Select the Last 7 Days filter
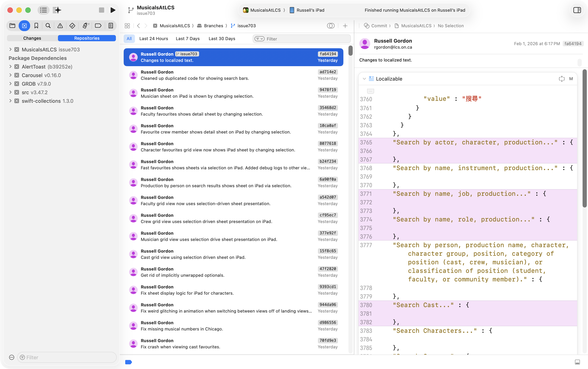This screenshot has width=588, height=369. coord(187,39)
